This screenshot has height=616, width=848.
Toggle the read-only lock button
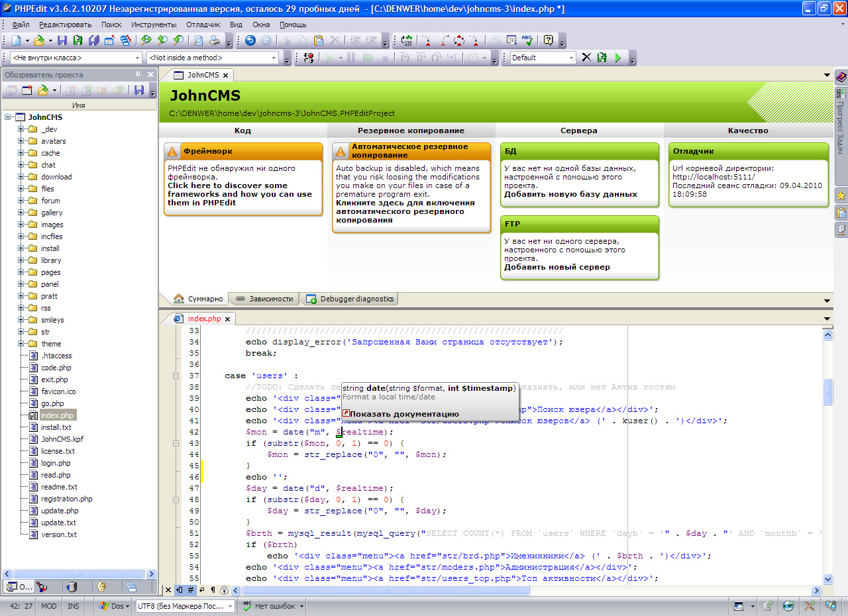tap(224, 590)
